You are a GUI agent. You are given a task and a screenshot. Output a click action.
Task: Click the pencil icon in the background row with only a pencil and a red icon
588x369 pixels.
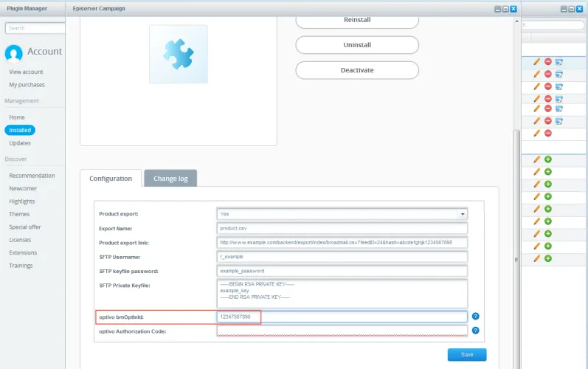[x=536, y=133]
